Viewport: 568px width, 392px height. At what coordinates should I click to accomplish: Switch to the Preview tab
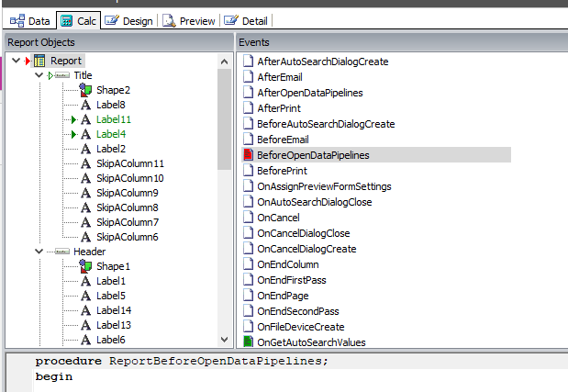tap(188, 20)
